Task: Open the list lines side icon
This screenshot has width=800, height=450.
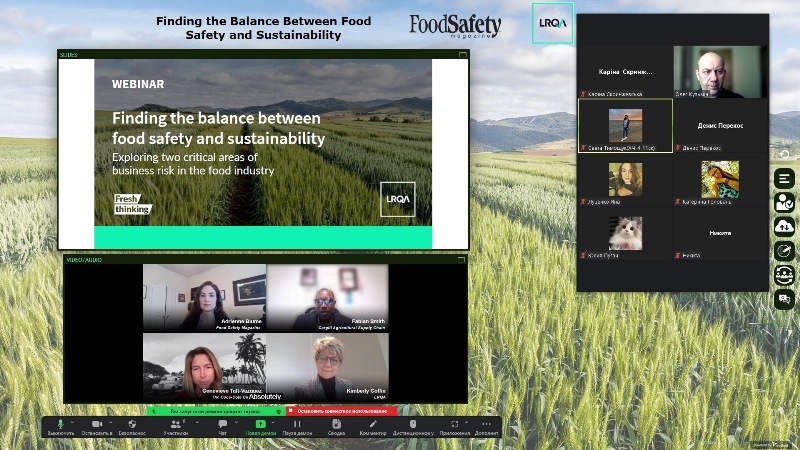Action: point(784,179)
